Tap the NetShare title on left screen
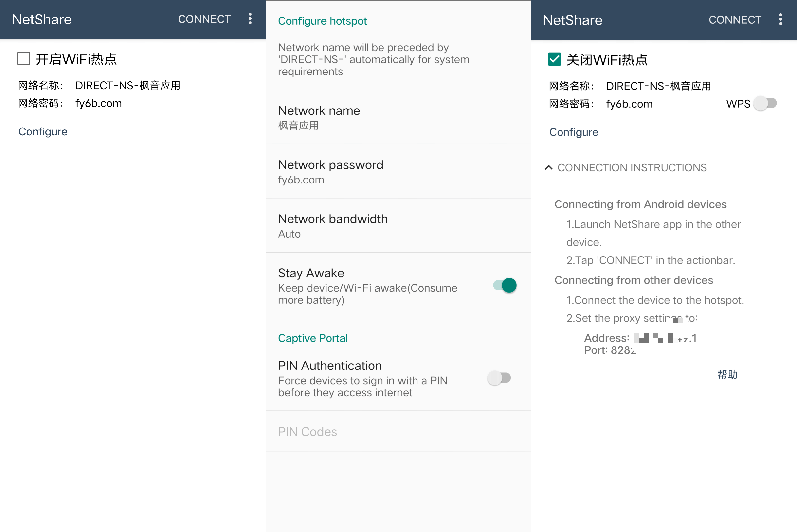The image size is (797, 532). [42, 19]
